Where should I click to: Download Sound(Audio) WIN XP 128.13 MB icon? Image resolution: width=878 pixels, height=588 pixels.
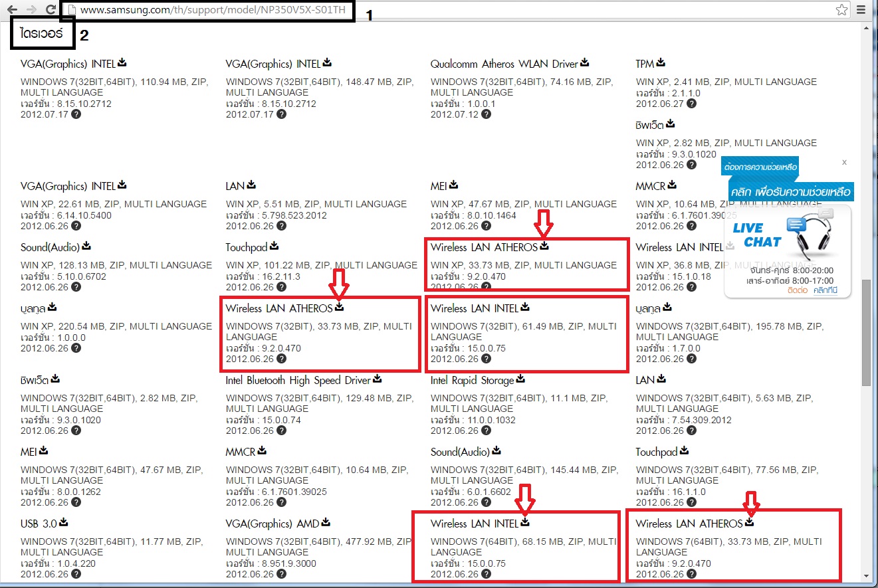pos(86,246)
